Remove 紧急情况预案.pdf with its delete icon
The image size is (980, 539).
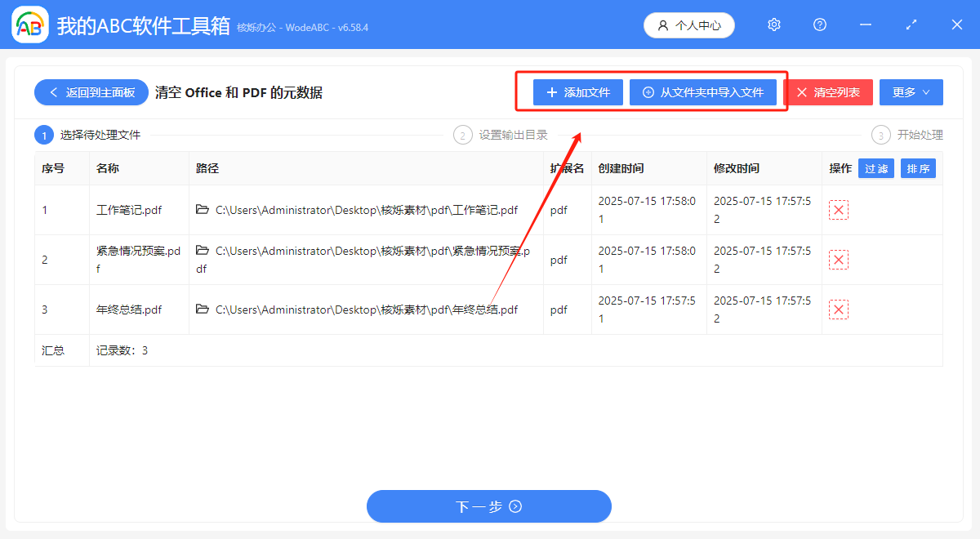(x=839, y=260)
